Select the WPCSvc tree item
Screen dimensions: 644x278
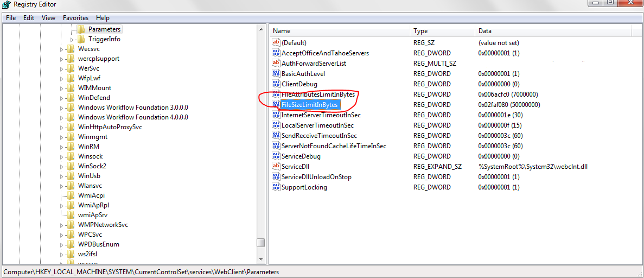click(x=90, y=235)
